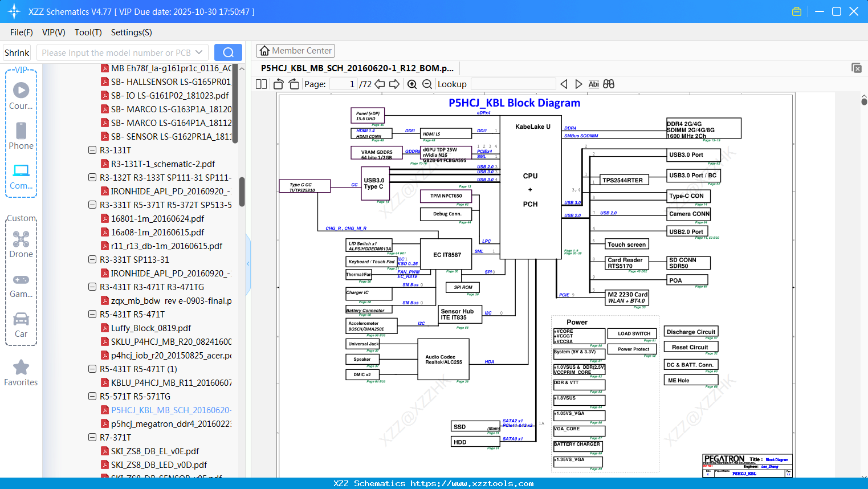This screenshot has height=489, width=868.
Task: Rotate the page counterclockwise
Action: coord(279,84)
